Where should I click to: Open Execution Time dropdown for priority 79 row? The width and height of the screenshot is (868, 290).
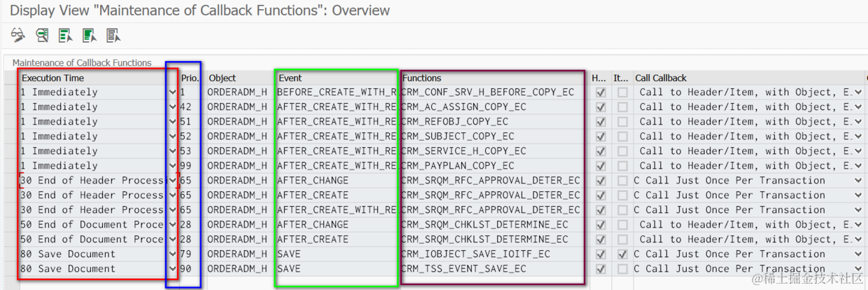[173, 254]
